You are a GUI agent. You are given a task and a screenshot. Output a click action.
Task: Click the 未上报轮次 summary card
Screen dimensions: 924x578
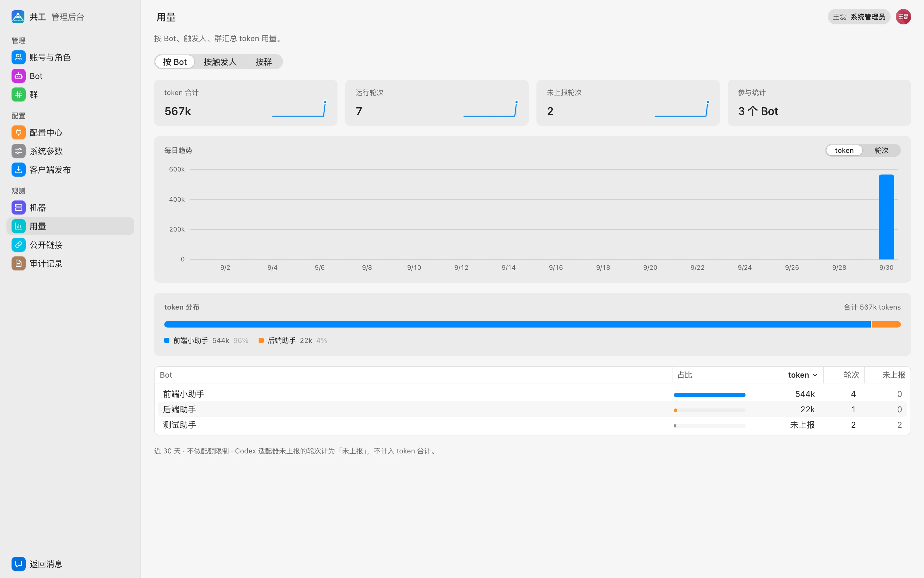pyautogui.click(x=628, y=102)
